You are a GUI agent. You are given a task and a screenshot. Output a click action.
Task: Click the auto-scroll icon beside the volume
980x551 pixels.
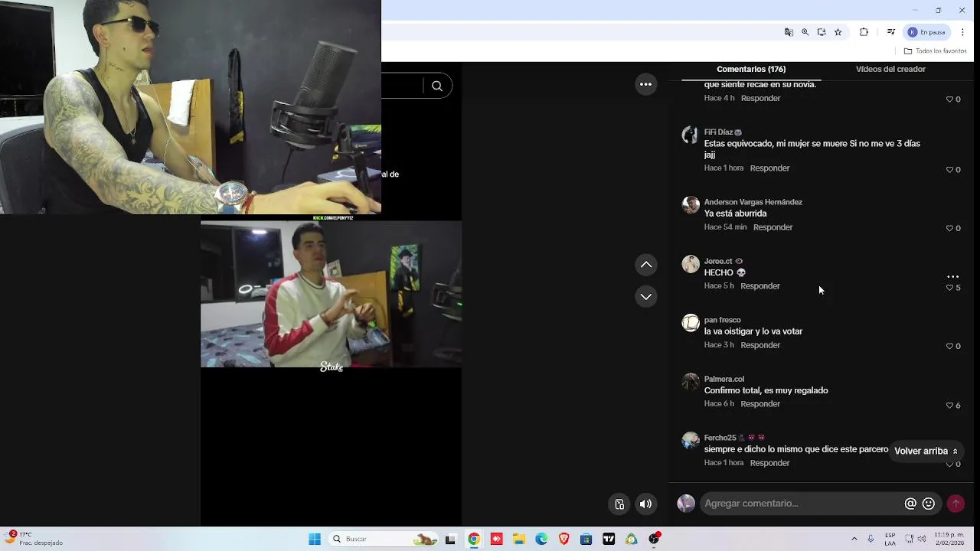tap(619, 504)
